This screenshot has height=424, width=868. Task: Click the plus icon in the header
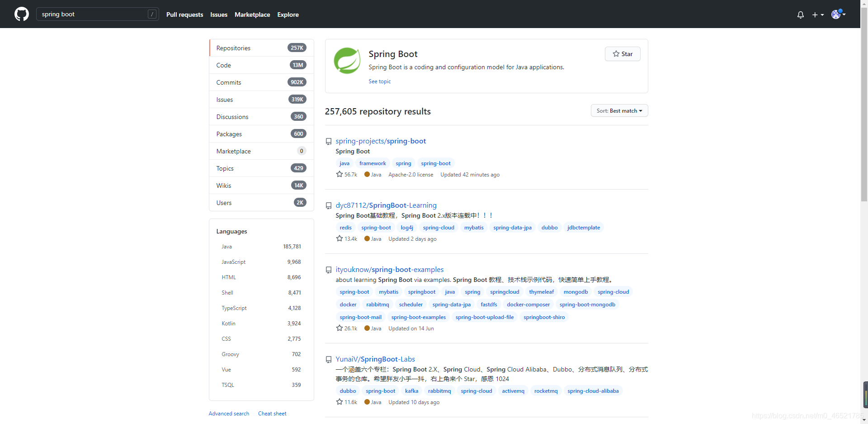[x=816, y=14]
